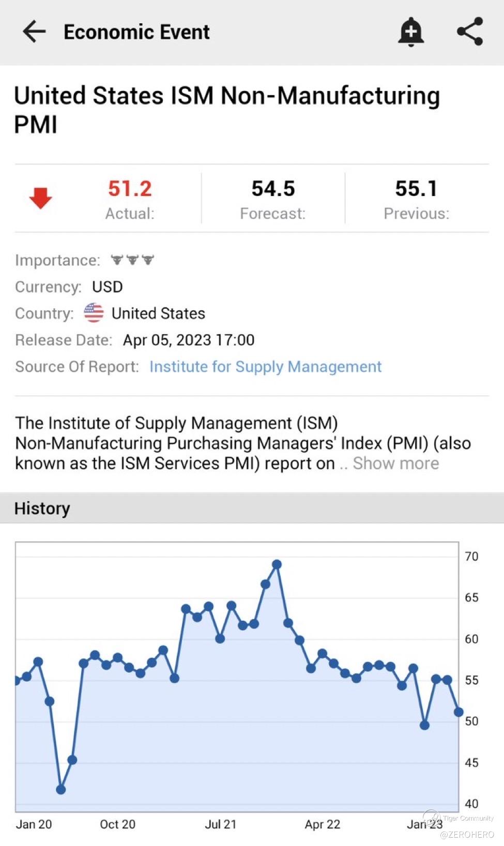
Task: Tap the Forecast value 54.5
Action: point(273,189)
